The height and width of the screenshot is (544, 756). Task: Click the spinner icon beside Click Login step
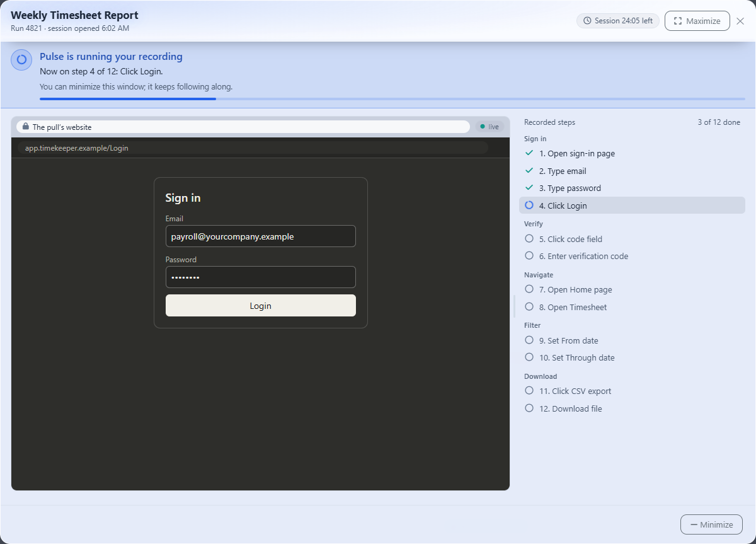pos(529,205)
